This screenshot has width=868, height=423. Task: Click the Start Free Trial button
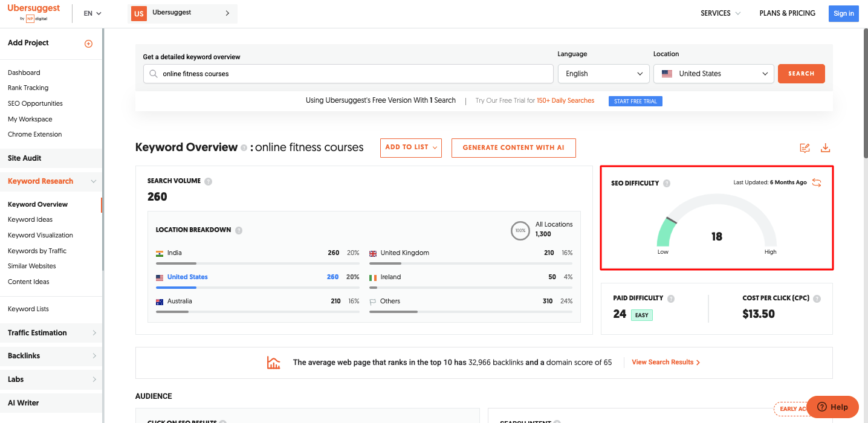click(635, 102)
